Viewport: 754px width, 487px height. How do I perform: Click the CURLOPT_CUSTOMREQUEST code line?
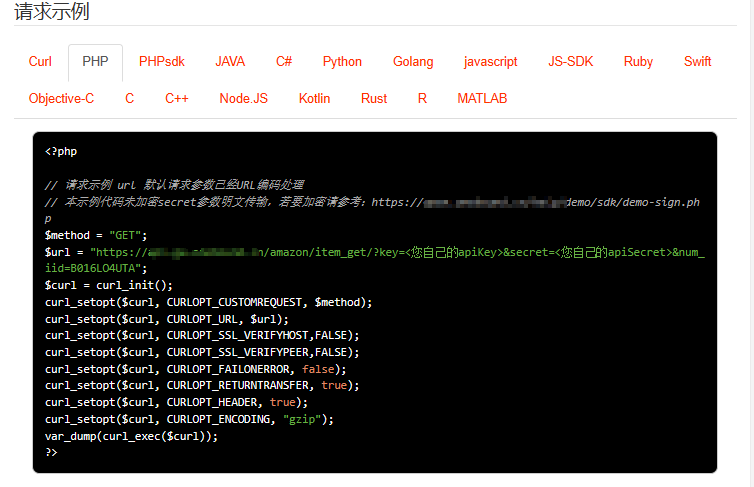pos(208,302)
